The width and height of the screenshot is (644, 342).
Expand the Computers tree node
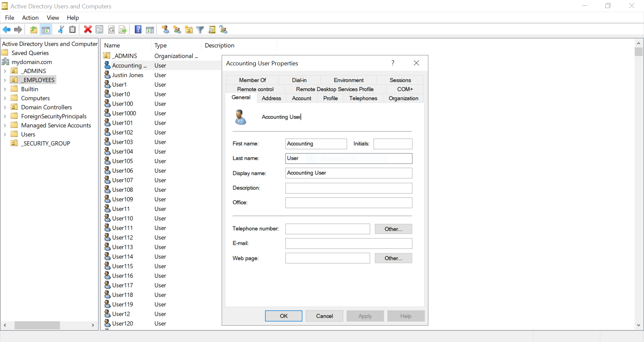click(5, 98)
